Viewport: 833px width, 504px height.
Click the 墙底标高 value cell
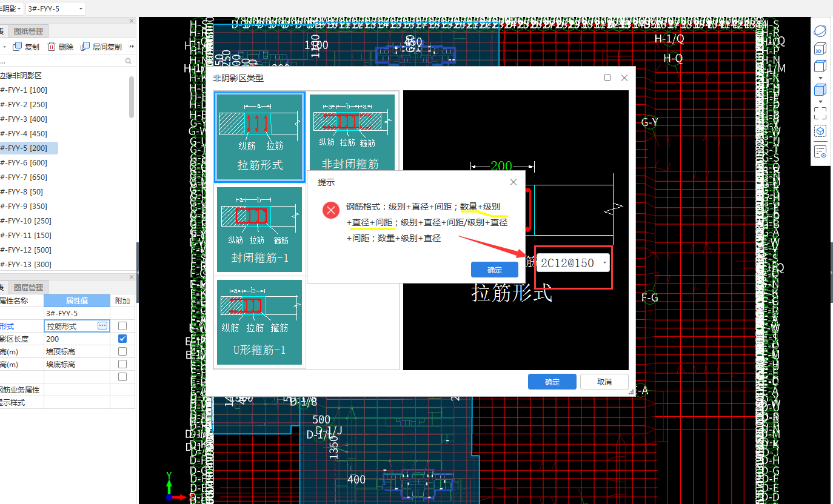point(77,364)
